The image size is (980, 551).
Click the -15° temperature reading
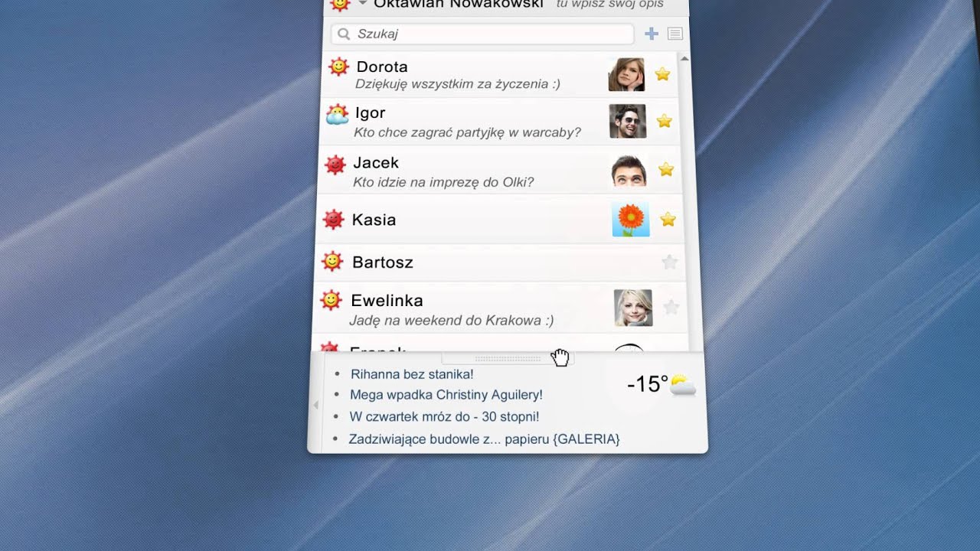[x=647, y=384]
